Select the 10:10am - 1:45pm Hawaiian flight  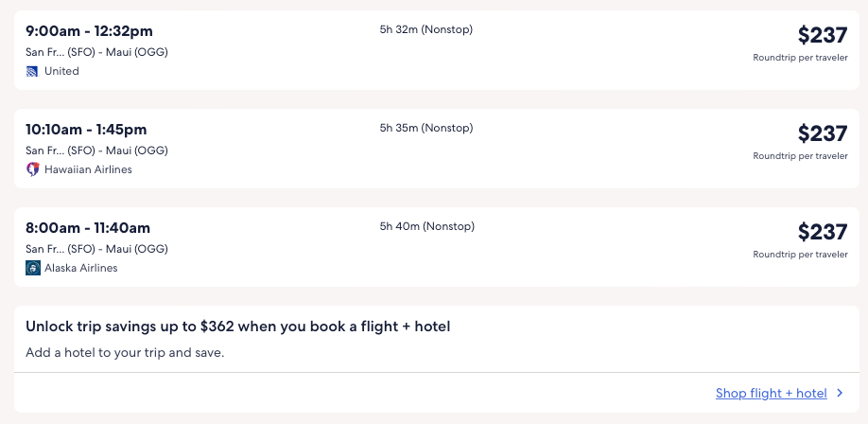point(86,130)
